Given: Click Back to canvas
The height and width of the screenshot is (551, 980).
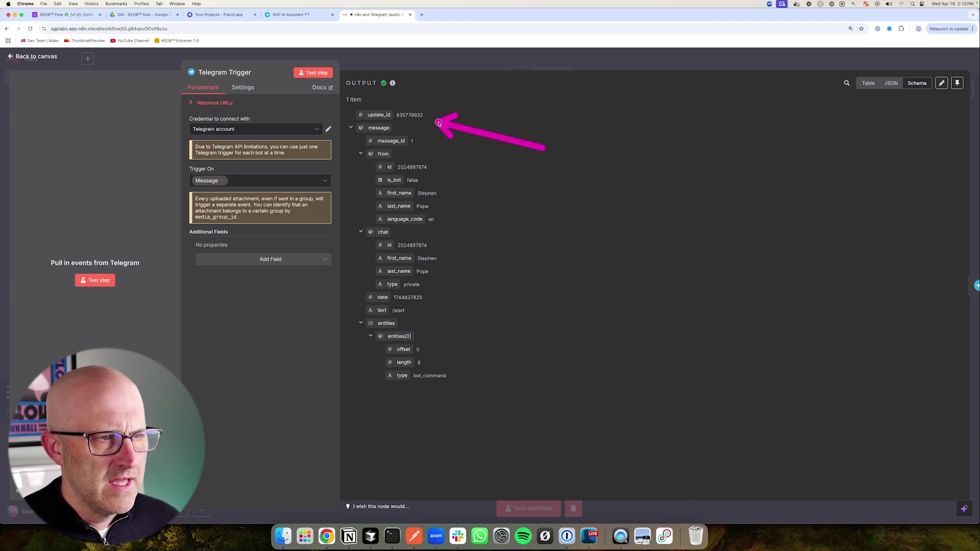Looking at the screenshot, I should tap(32, 56).
